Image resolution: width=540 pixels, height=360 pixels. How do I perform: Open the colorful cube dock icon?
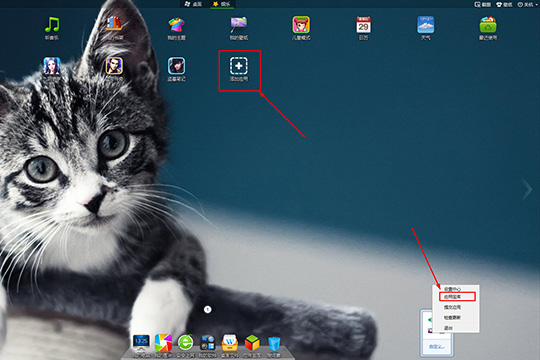(x=252, y=343)
